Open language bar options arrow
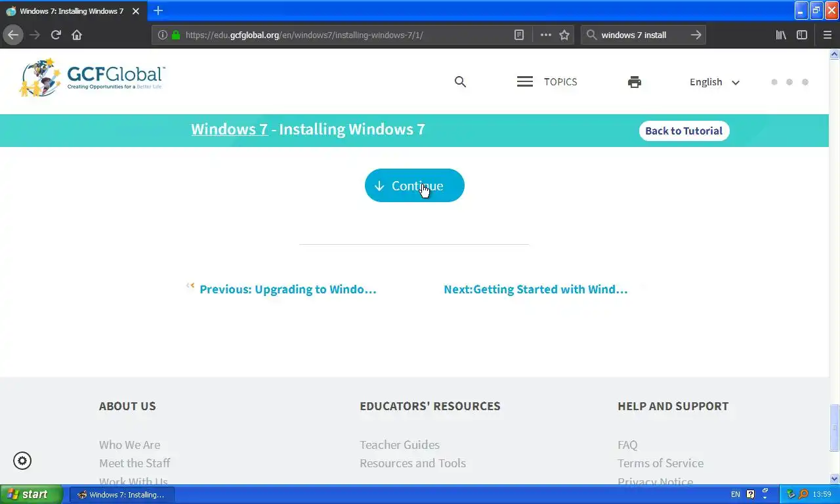840x504 pixels. pyautogui.click(x=765, y=497)
